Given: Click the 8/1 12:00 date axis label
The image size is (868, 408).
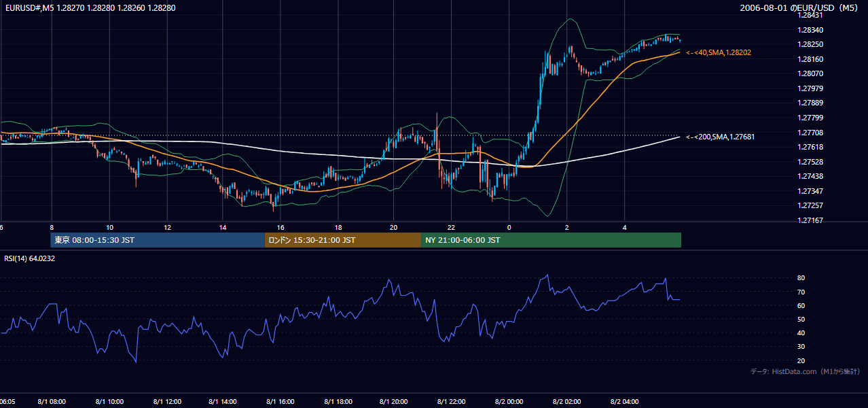Looking at the screenshot, I should click(166, 402).
